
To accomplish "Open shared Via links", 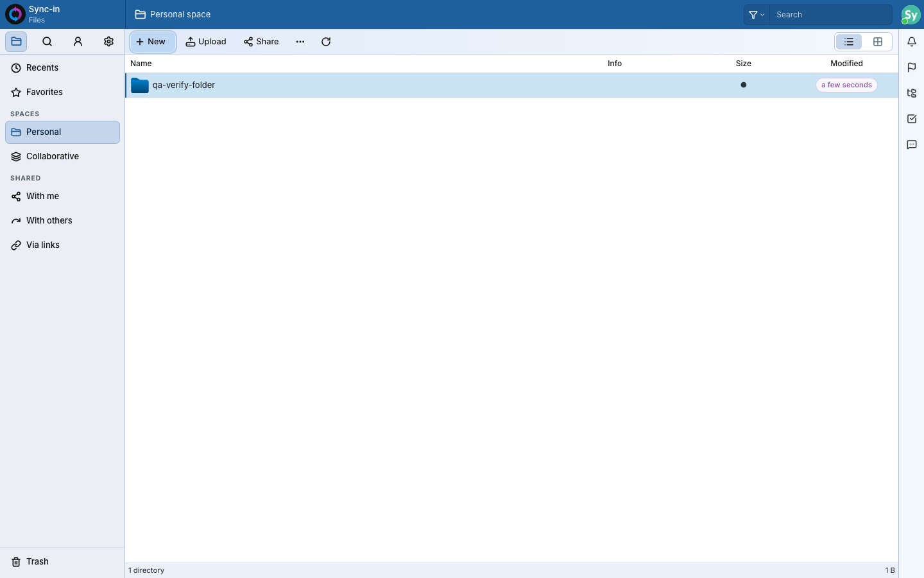I will point(62,245).
